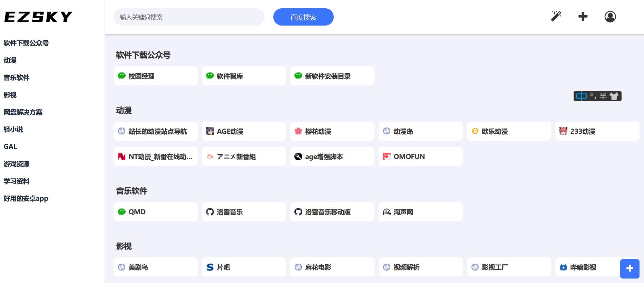Click the red N icon of NT动漫
This screenshot has height=283, width=644.
(121, 157)
